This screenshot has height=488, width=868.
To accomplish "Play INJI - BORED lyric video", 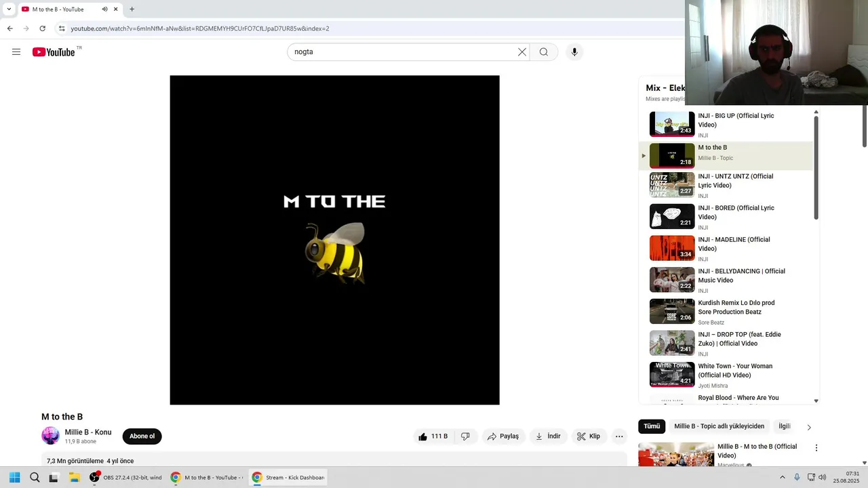I will click(726, 217).
